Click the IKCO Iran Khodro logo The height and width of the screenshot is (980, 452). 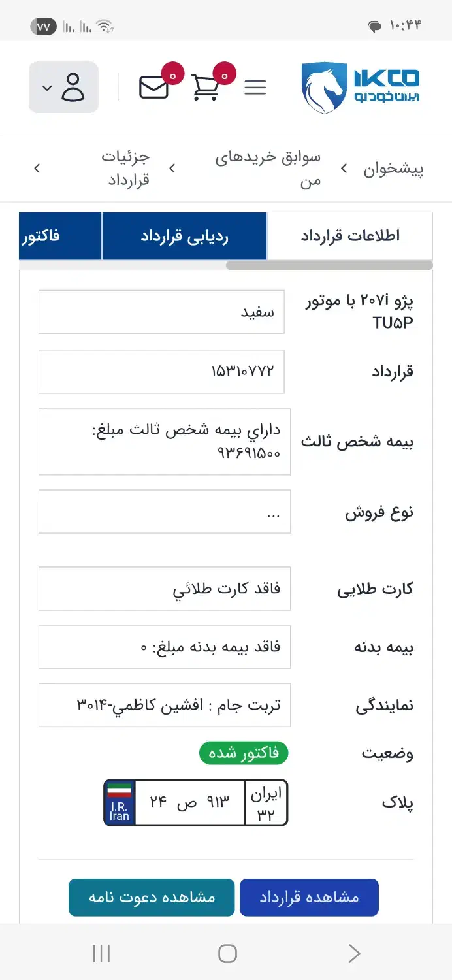361,88
